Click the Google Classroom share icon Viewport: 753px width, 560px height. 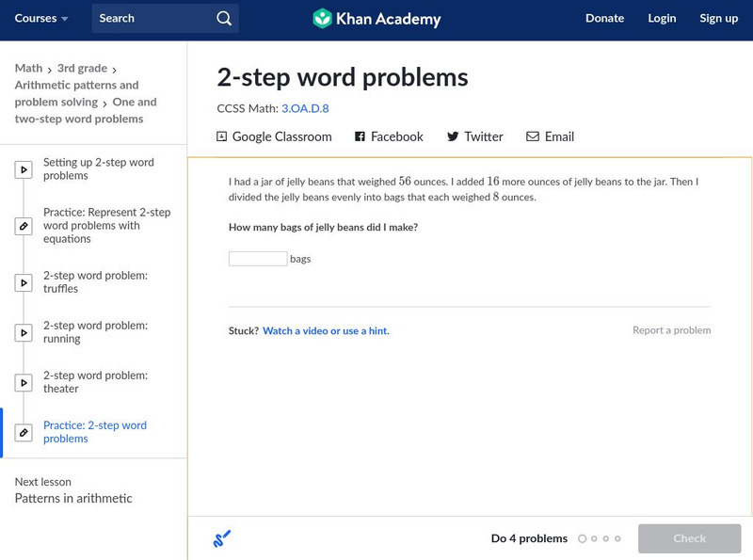(x=222, y=136)
